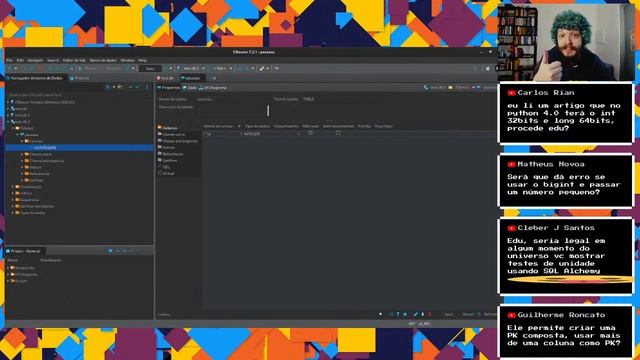Open the ER Diagrama sub-tab
The height and width of the screenshot is (360, 640).
(213, 88)
